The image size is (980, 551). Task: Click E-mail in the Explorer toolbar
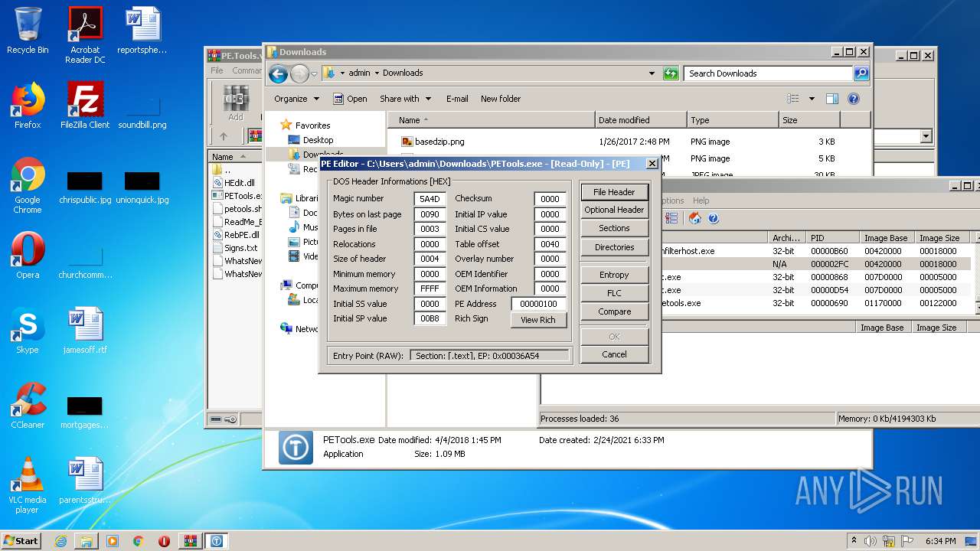[x=457, y=99]
